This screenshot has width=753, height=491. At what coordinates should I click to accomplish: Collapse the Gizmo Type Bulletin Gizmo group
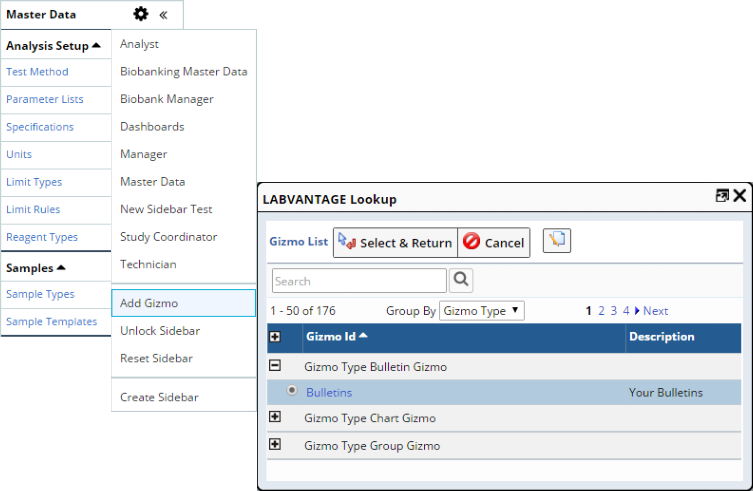275,366
